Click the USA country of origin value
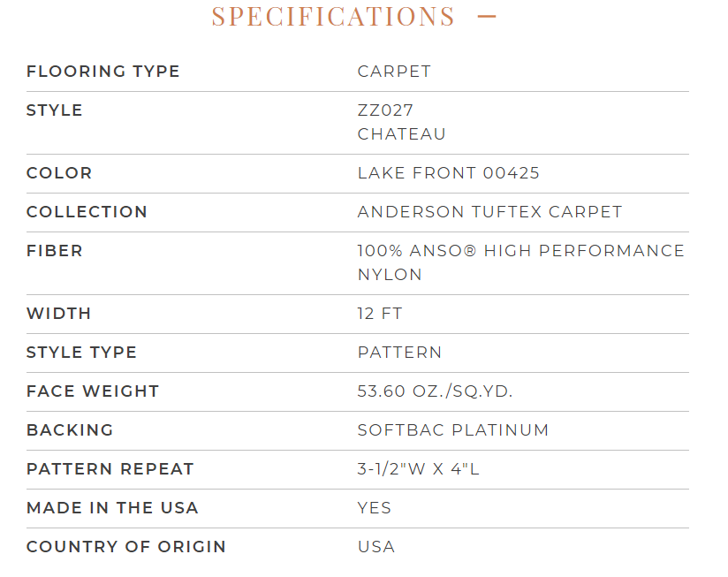 376,547
